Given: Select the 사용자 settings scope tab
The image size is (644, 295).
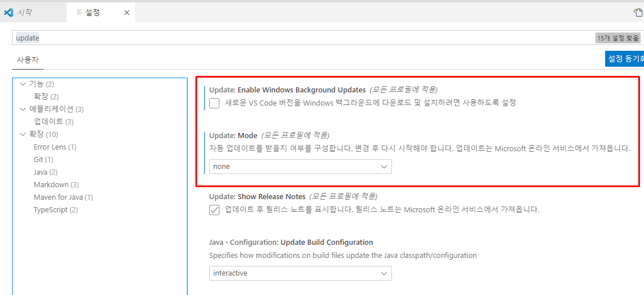Looking at the screenshot, I should coord(27,59).
